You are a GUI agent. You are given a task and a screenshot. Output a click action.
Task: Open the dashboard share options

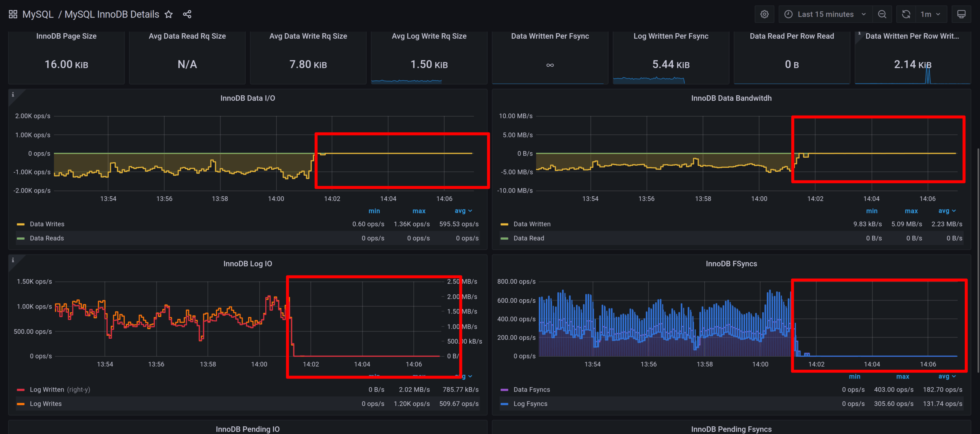click(187, 14)
